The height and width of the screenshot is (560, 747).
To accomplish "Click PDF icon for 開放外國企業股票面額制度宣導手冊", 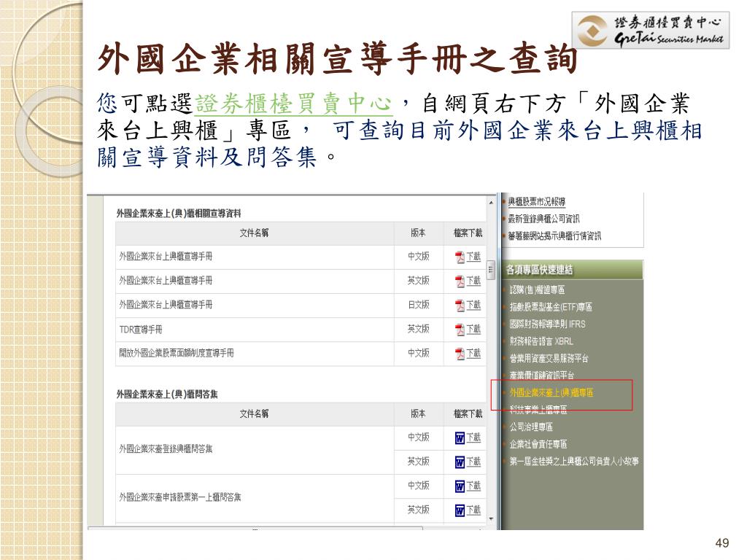I will (460, 354).
